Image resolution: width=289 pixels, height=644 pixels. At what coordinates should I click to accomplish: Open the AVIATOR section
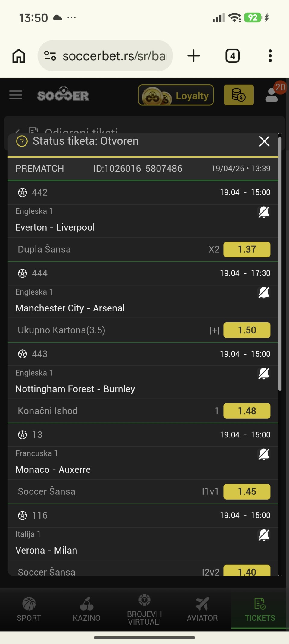[x=202, y=609]
